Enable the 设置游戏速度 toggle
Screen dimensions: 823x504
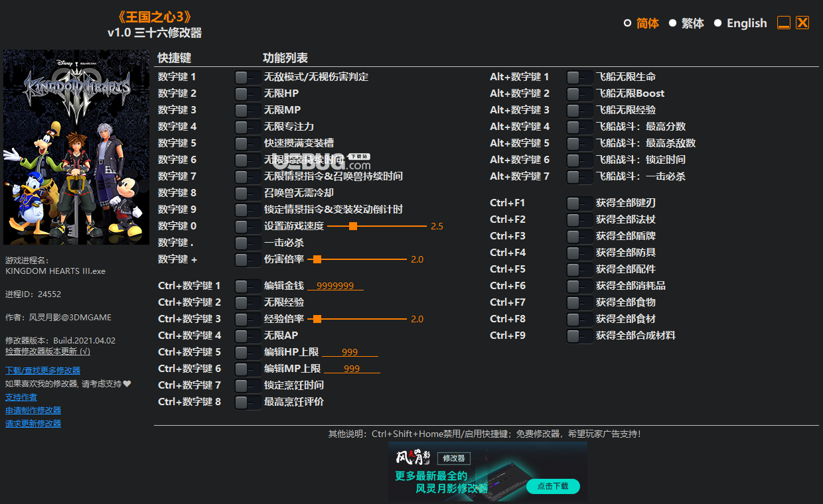pyautogui.click(x=248, y=226)
